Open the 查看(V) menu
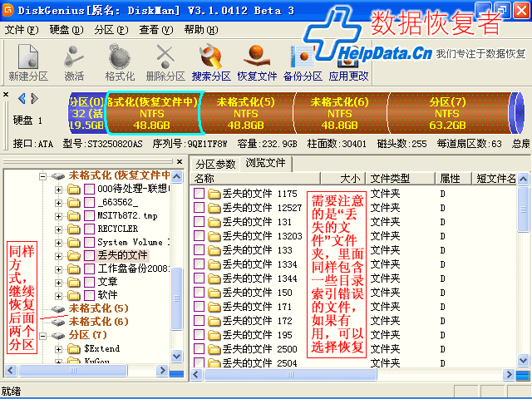The image size is (532, 399). pos(156,30)
